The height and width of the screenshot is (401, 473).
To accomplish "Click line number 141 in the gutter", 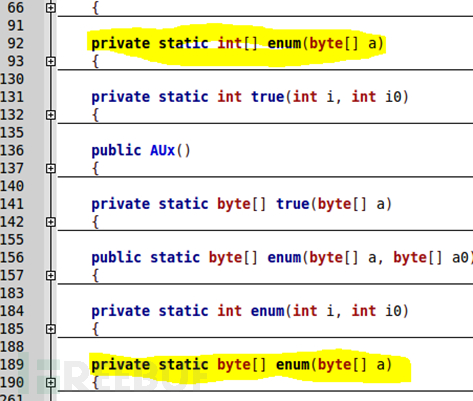I will pyautogui.click(x=12, y=204).
